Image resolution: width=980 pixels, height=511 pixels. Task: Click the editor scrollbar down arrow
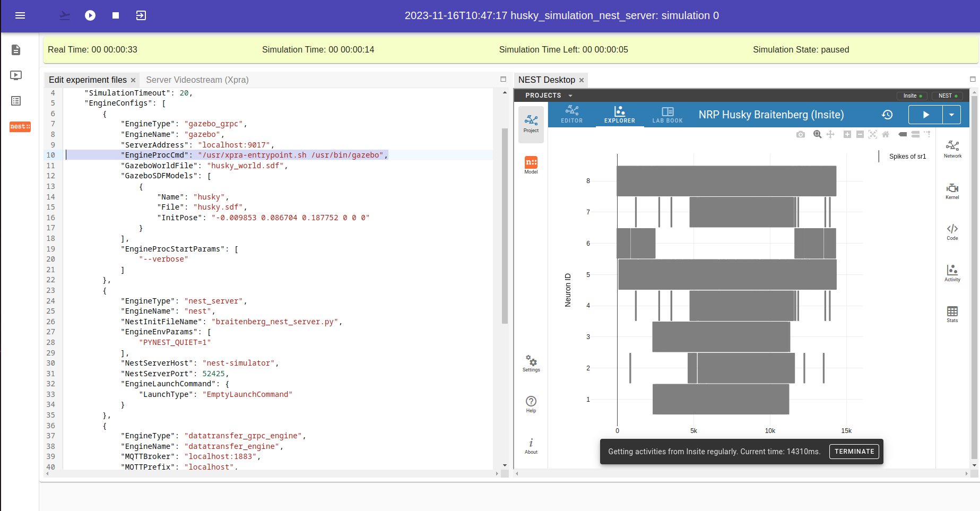(505, 465)
